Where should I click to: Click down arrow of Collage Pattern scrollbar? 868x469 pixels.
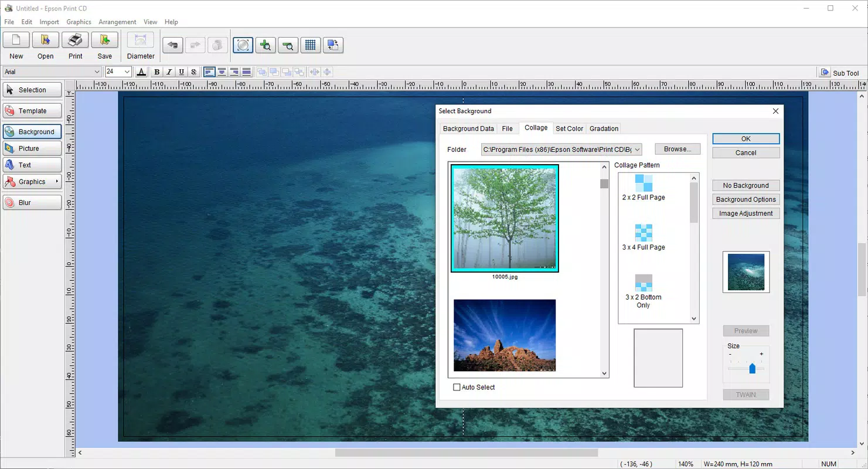pyautogui.click(x=694, y=319)
